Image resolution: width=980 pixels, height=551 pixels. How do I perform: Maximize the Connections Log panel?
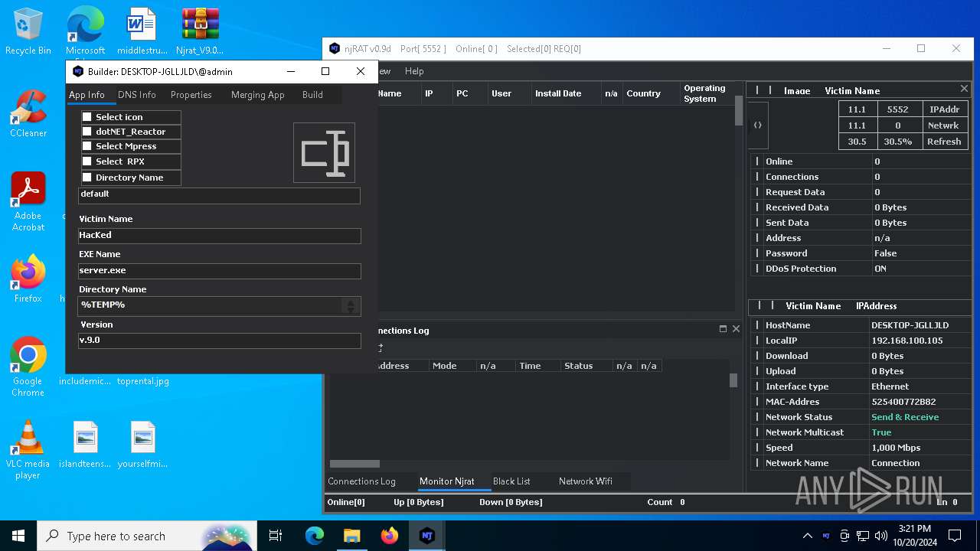pyautogui.click(x=723, y=329)
